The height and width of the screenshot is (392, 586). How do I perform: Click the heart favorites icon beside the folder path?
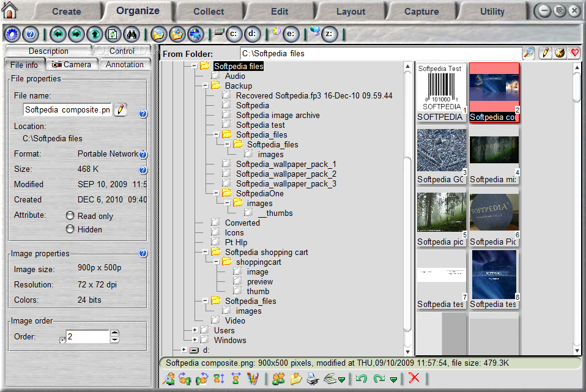click(574, 53)
